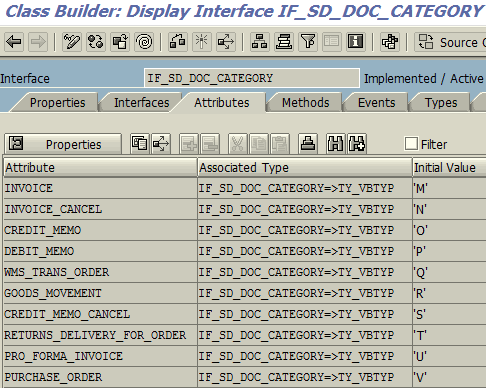
Task: Click the greyed Copy icon next to the scissors
Action: [x=259, y=144]
